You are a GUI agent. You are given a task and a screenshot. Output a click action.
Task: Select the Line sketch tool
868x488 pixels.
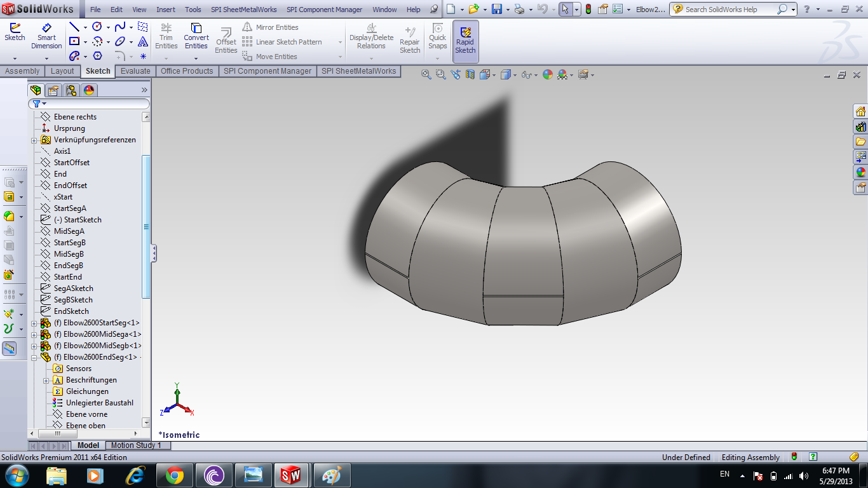point(74,27)
